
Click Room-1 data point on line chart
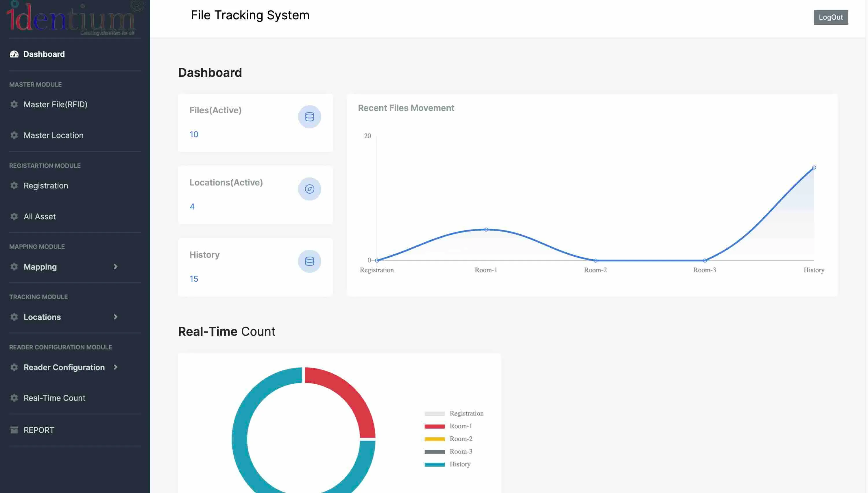click(x=486, y=229)
